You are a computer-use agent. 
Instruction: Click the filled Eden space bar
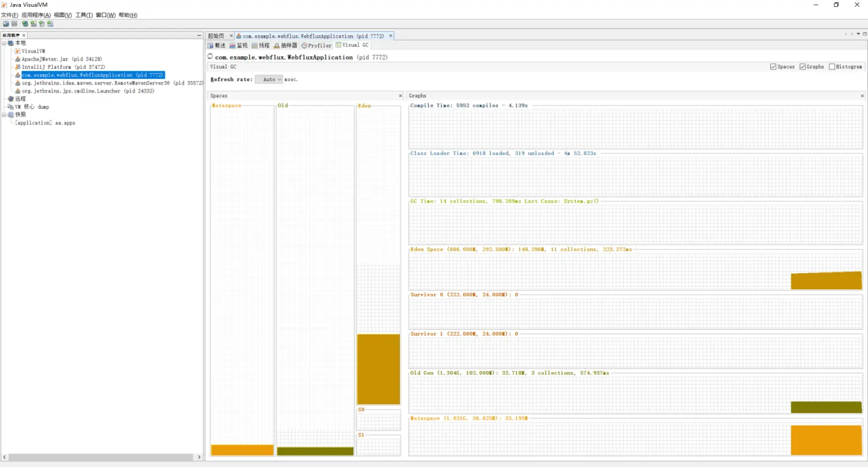click(x=378, y=369)
